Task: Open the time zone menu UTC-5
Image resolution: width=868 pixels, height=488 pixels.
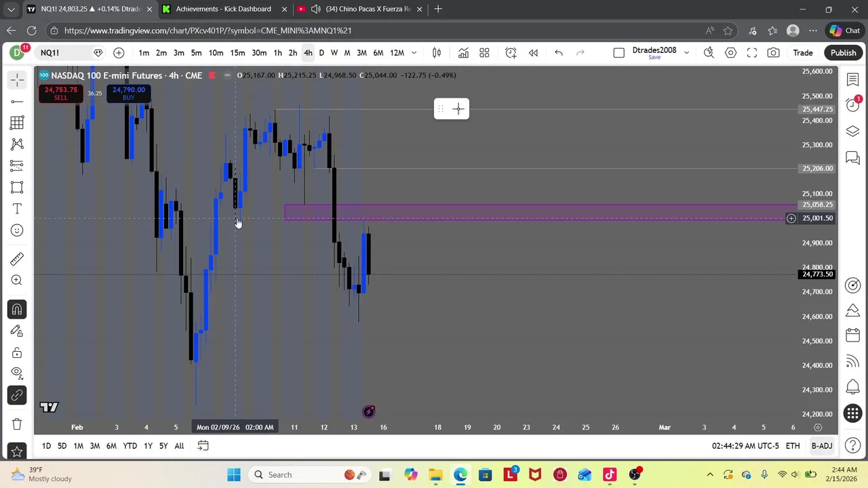Action: point(746,445)
